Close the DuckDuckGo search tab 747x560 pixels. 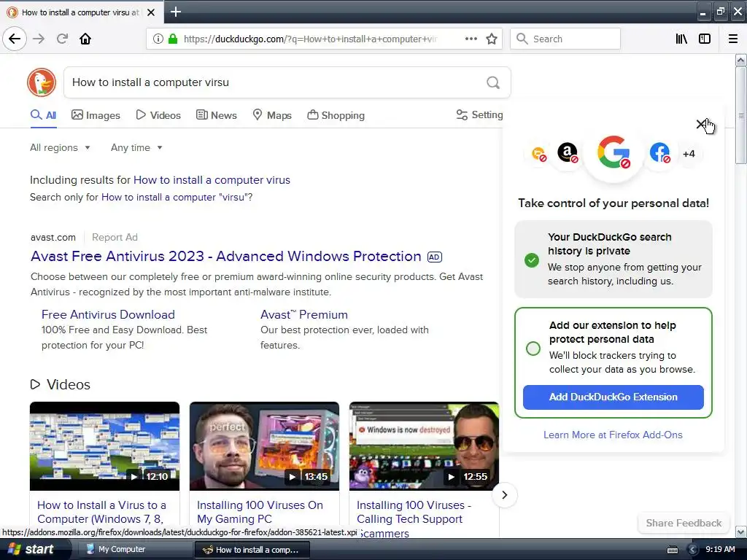[151, 12]
